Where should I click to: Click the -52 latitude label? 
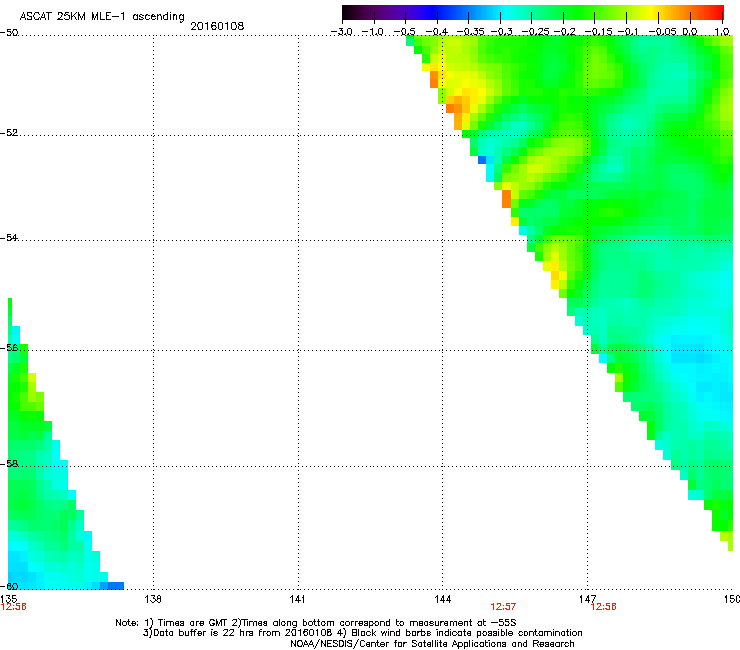click(9, 133)
